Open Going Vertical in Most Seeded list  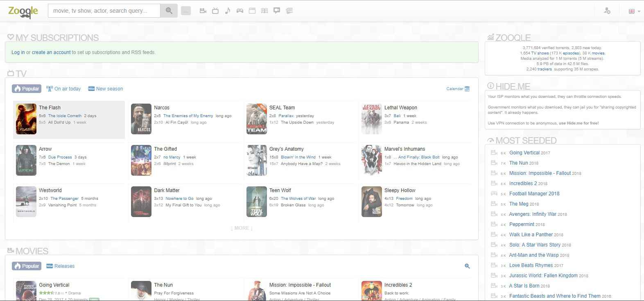pyautogui.click(x=524, y=153)
